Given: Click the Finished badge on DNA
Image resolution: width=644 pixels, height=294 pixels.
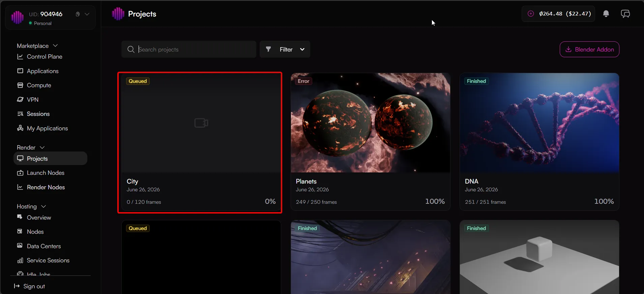Looking at the screenshot, I should [x=476, y=81].
